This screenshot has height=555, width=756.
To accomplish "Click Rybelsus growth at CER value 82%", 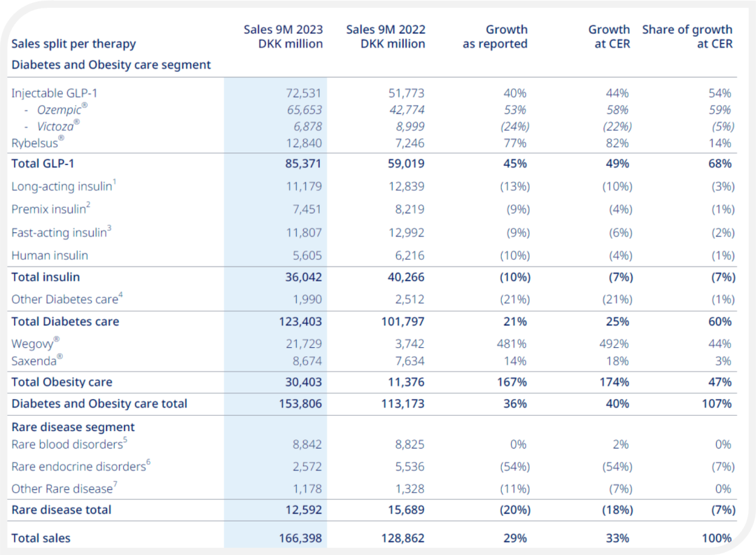I will coord(617,143).
